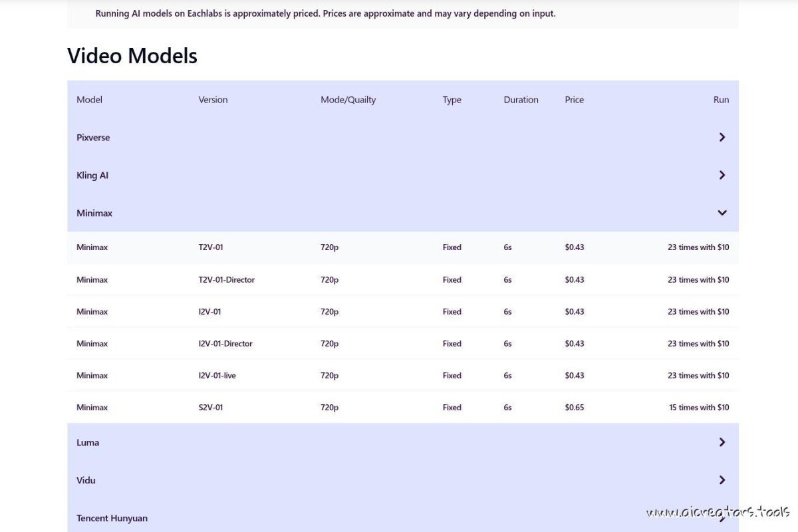The width and height of the screenshot is (798, 532).
Task: Click "15 times with $10" for S2V-01
Action: 698,407
